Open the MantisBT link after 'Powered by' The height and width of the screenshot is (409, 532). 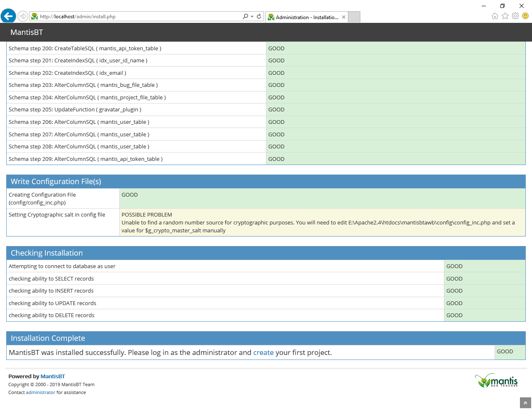coord(53,377)
